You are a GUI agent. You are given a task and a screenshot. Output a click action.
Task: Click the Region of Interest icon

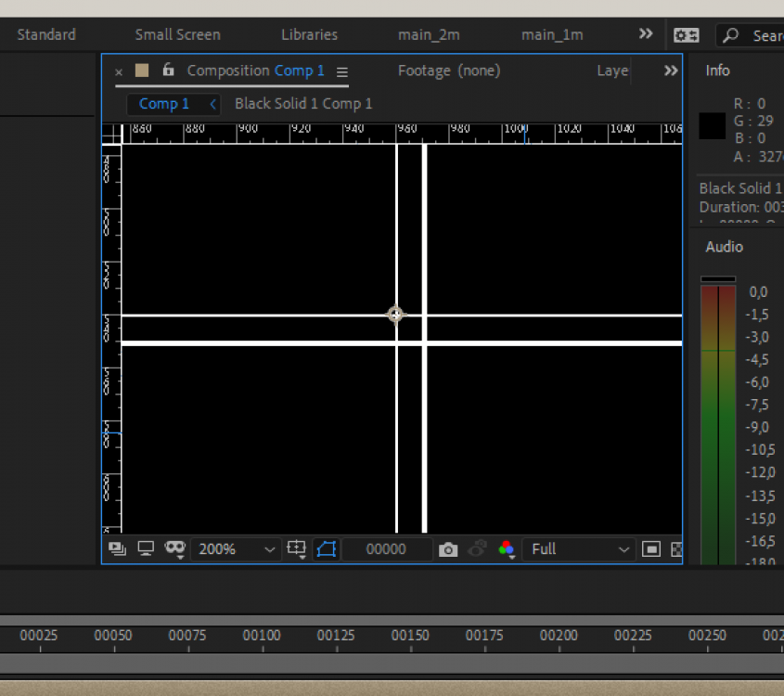(651, 549)
